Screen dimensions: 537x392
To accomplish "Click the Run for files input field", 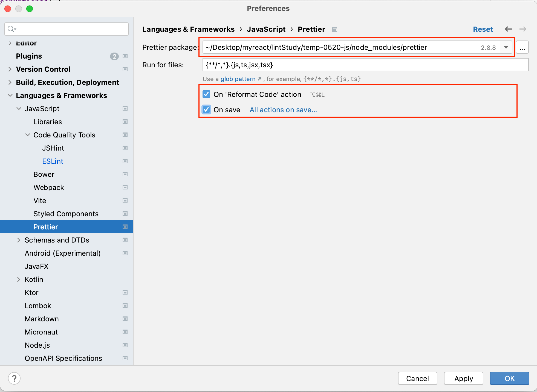I will click(x=365, y=65).
